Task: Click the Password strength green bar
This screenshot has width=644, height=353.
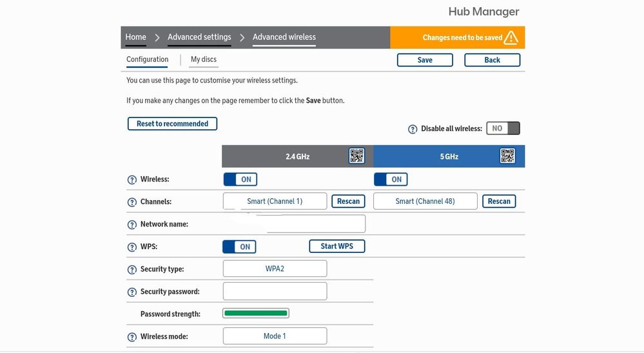Action: (256, 314)
